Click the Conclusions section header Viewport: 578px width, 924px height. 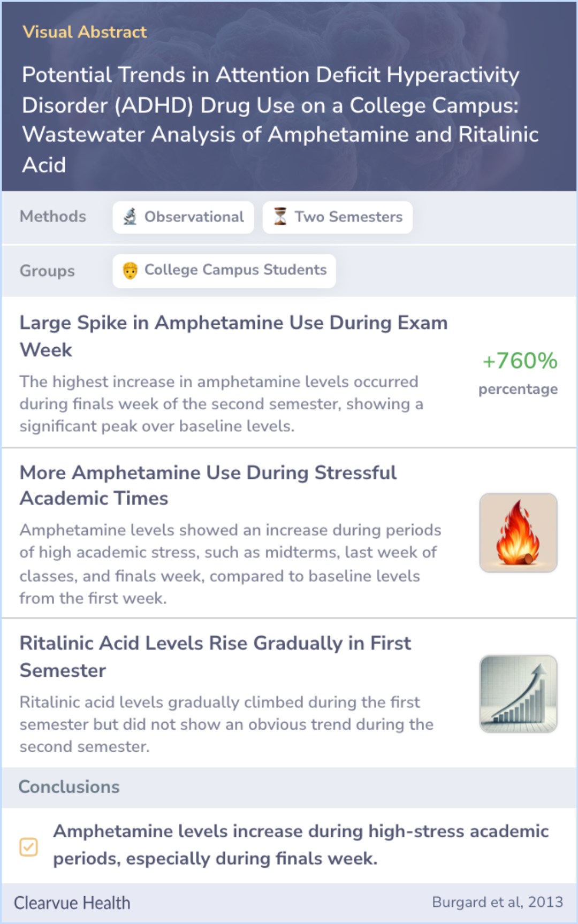(x=69, y=787)
